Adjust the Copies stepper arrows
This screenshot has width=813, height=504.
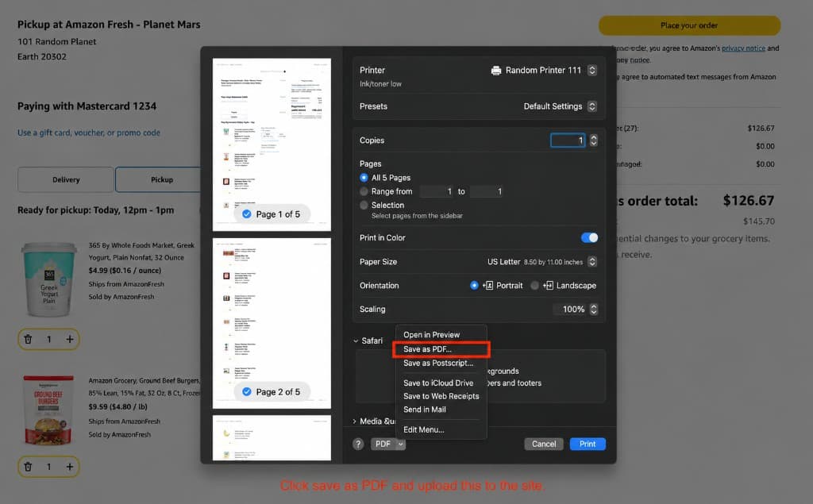point(594,140)
